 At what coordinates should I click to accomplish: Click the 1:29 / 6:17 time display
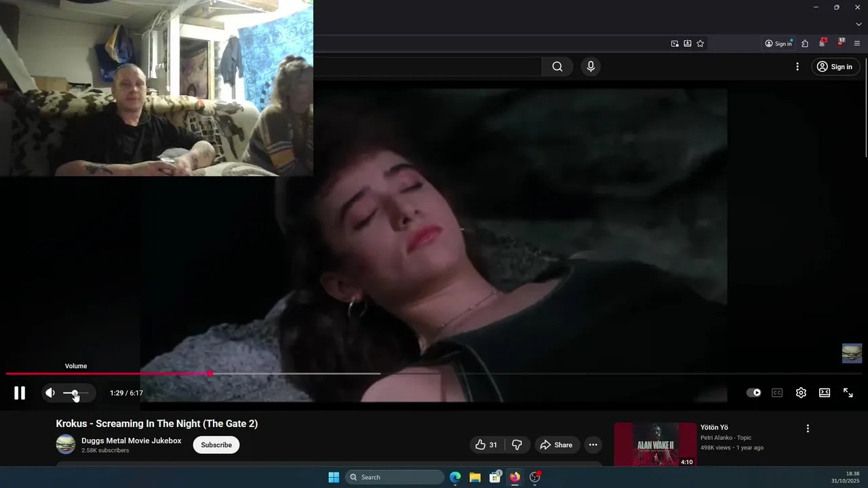pos(127,393)
